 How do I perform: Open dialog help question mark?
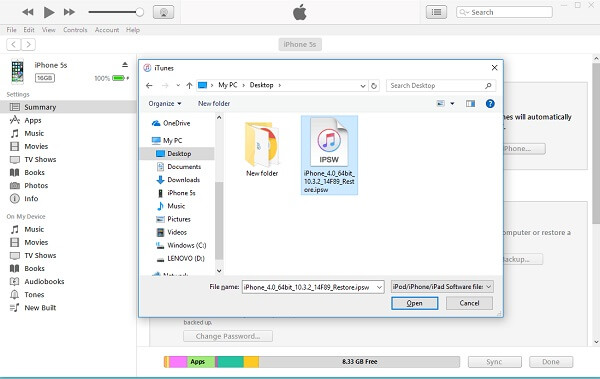coord(490,103)
